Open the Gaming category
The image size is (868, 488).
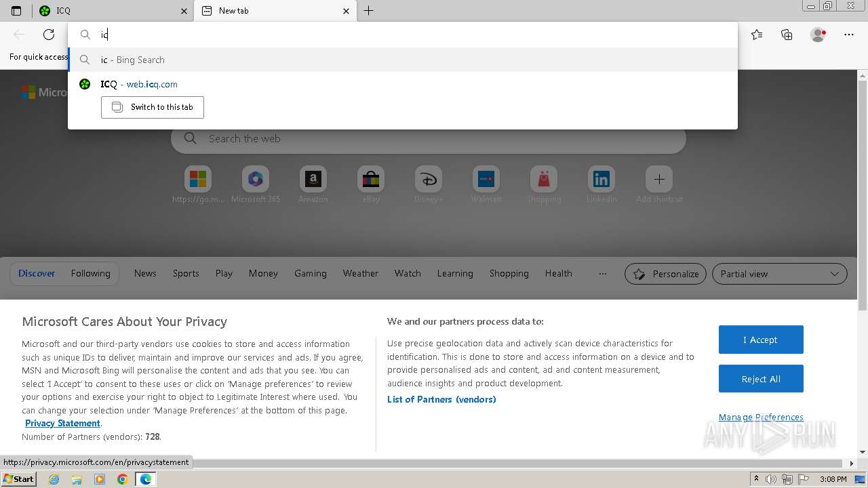[x=311, y=273]
